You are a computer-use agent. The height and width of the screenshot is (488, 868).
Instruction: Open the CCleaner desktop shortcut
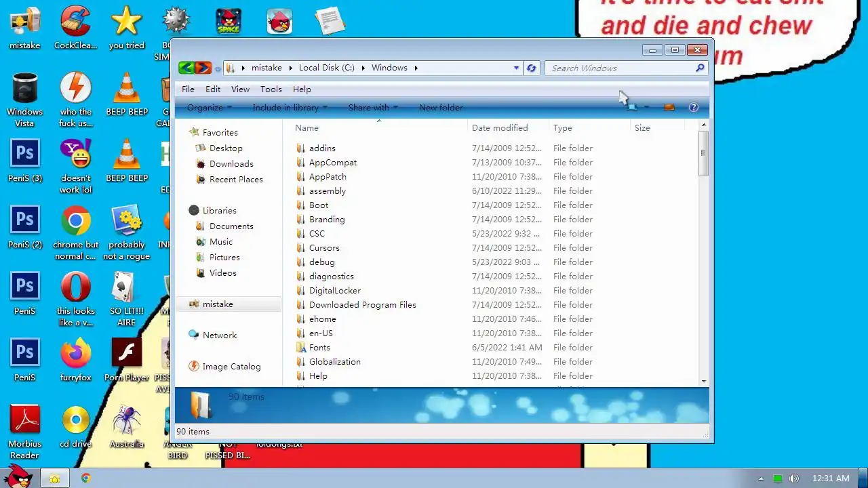pos(76,28)
